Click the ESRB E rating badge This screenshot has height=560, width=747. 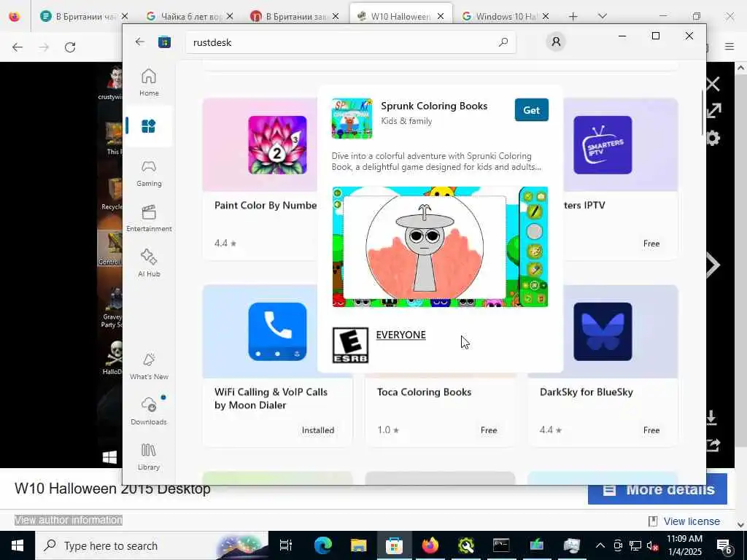point(350,345)
